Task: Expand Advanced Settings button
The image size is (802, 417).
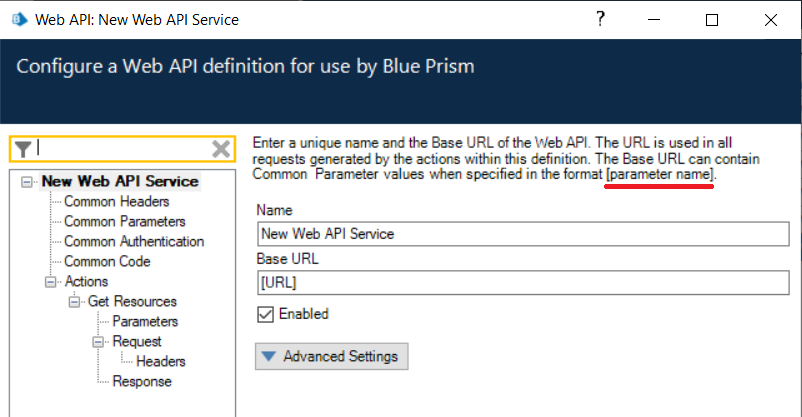Action: [331, 356]
